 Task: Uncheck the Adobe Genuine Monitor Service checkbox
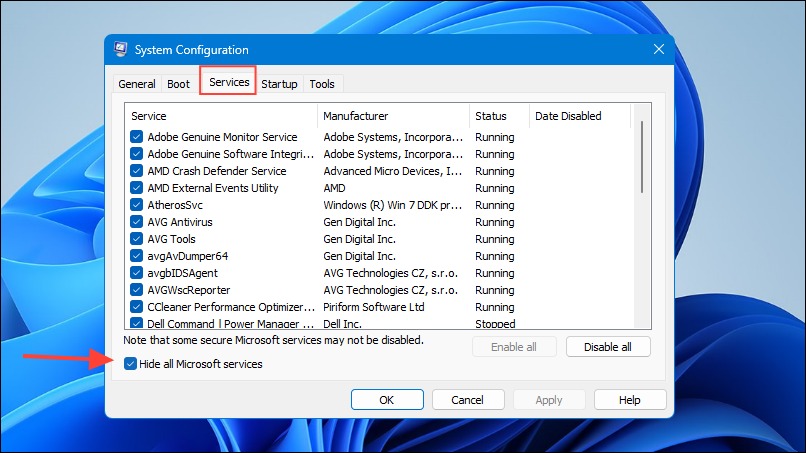[x=136, y=137]
